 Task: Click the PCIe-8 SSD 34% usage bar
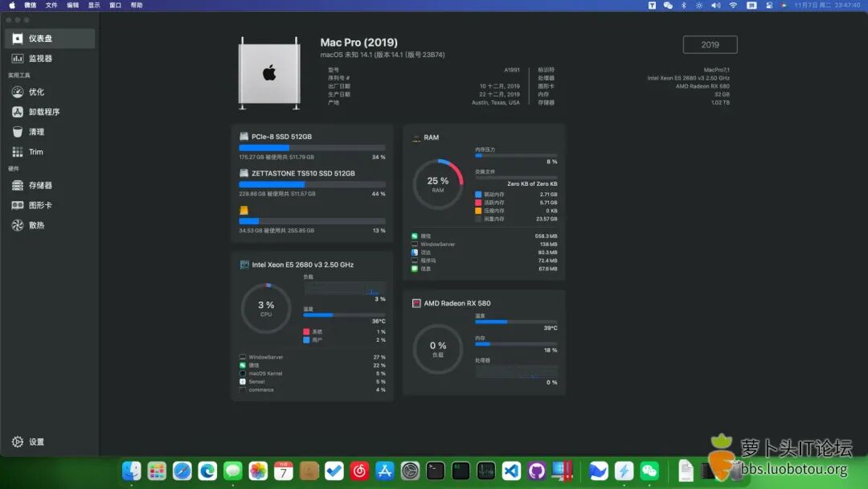point(312,148)
